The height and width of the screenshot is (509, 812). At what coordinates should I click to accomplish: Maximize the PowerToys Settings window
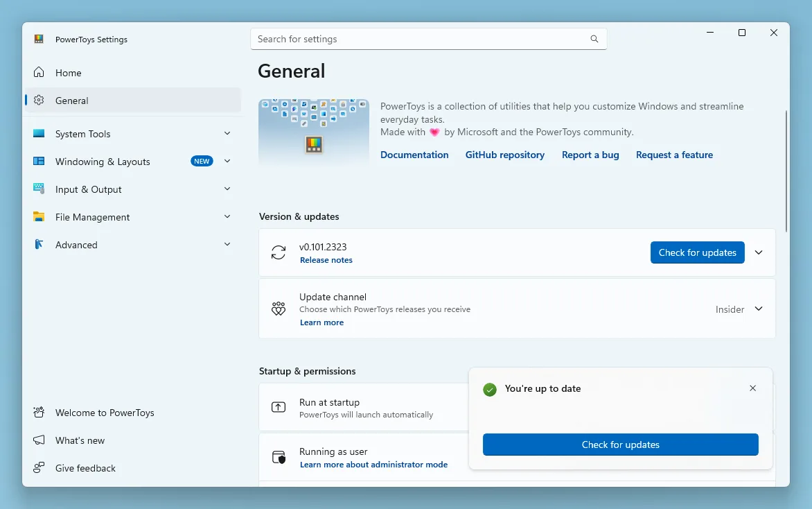point(741,33)
